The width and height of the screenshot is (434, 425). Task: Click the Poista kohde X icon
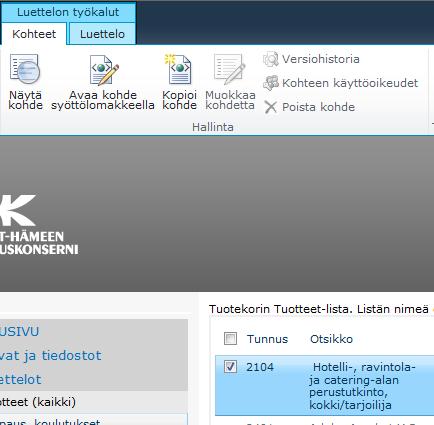(x=271, y=107)
